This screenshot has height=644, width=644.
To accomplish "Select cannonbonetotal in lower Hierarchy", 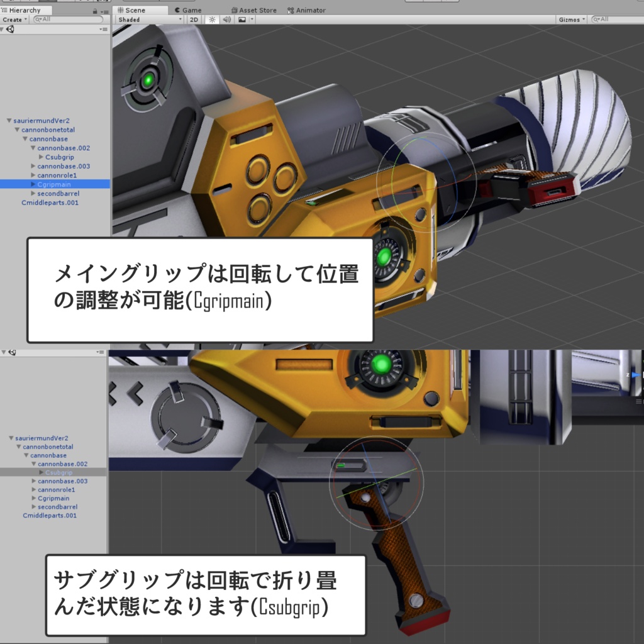I will pyautogui.click(x=48, y=447).
